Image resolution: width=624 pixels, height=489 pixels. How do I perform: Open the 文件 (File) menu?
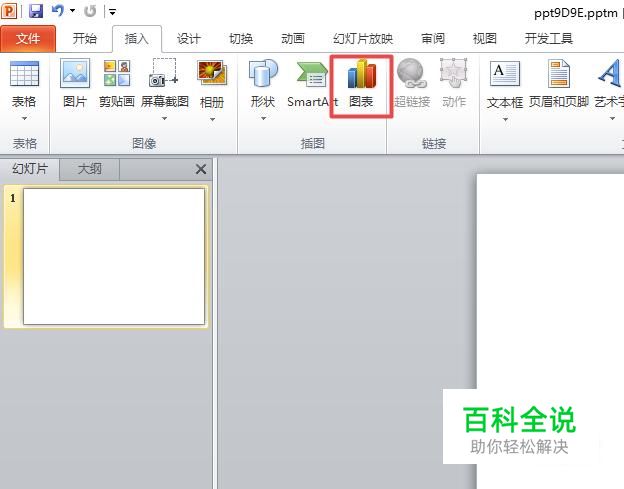point(28,39)
